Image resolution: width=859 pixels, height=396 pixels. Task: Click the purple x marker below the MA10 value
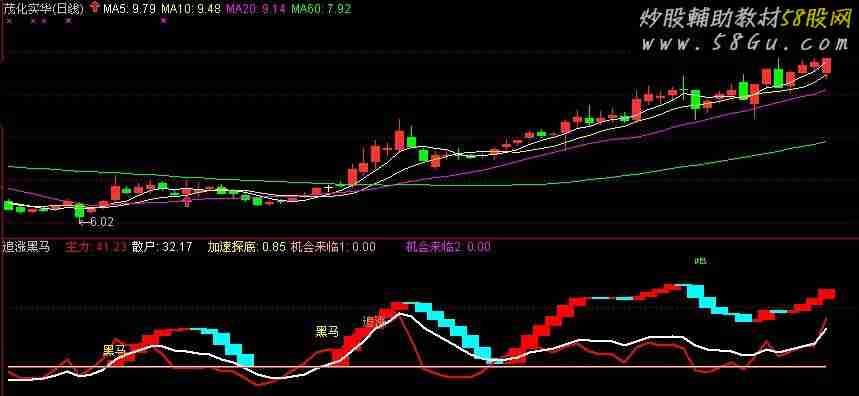coord(163,21)
